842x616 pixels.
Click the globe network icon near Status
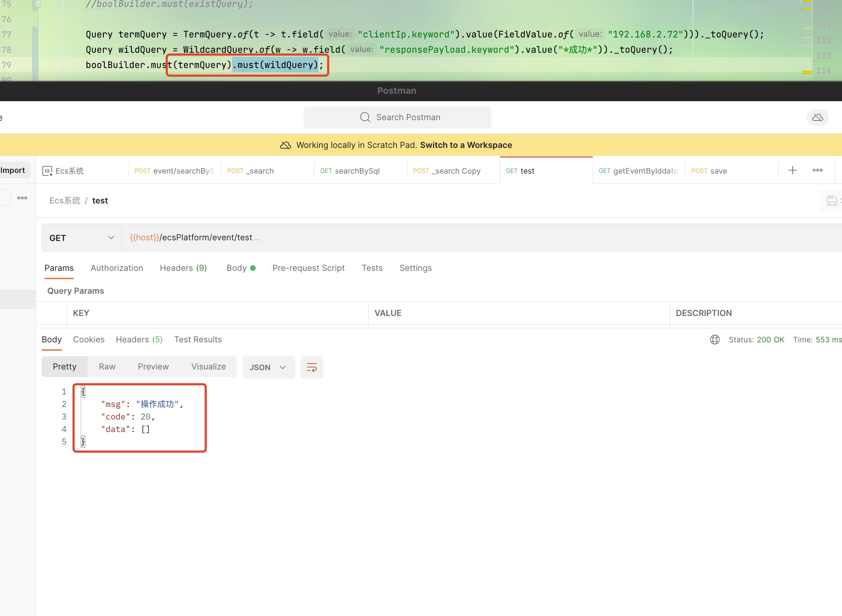click(715, 340)
